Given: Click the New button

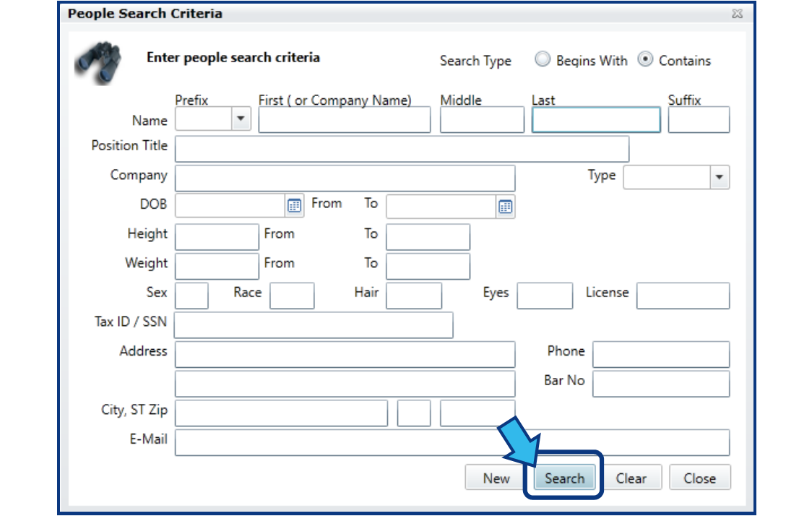Looking at the screenshot, I should pos(496,478).
